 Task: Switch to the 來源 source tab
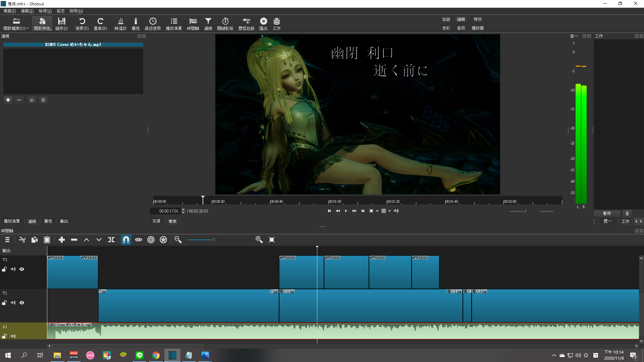(156, 221)
